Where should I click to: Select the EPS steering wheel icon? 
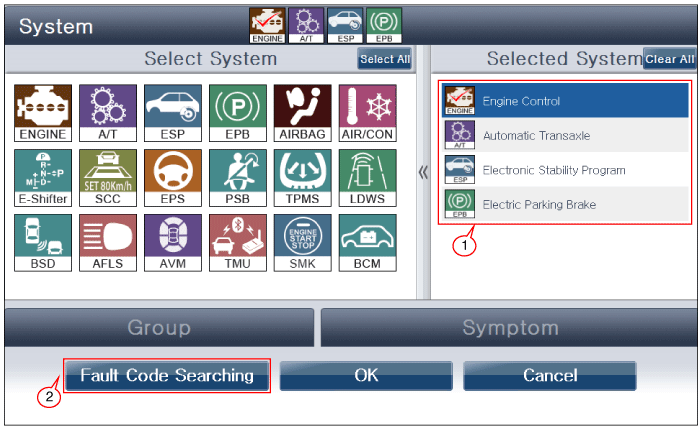173,178
